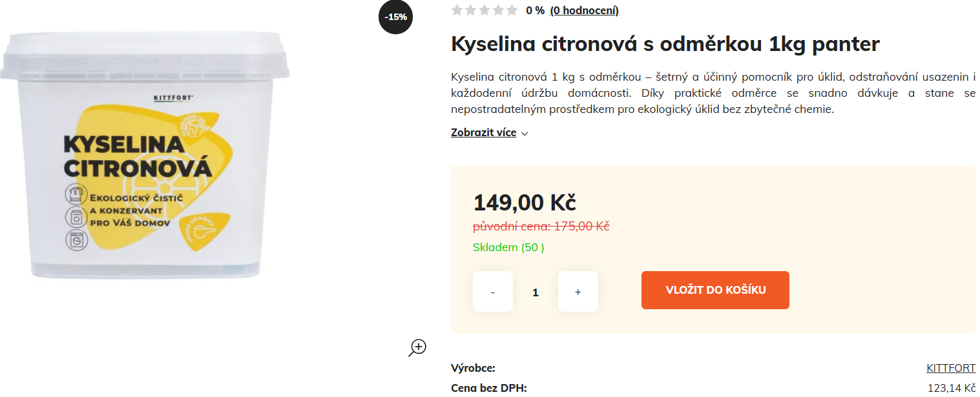Click the product title heading

point(665,44)
